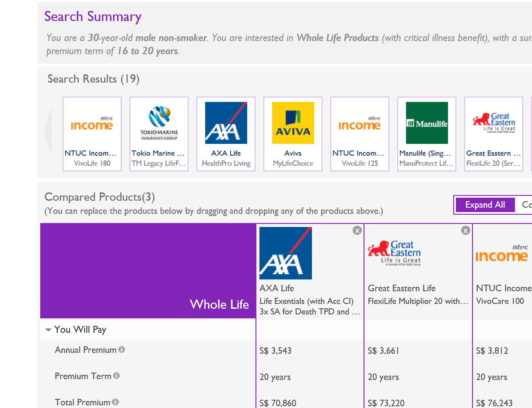Select Great Eastern FlexiLife 20 card
The image size is (532, 408).
(x=493, y=134)
